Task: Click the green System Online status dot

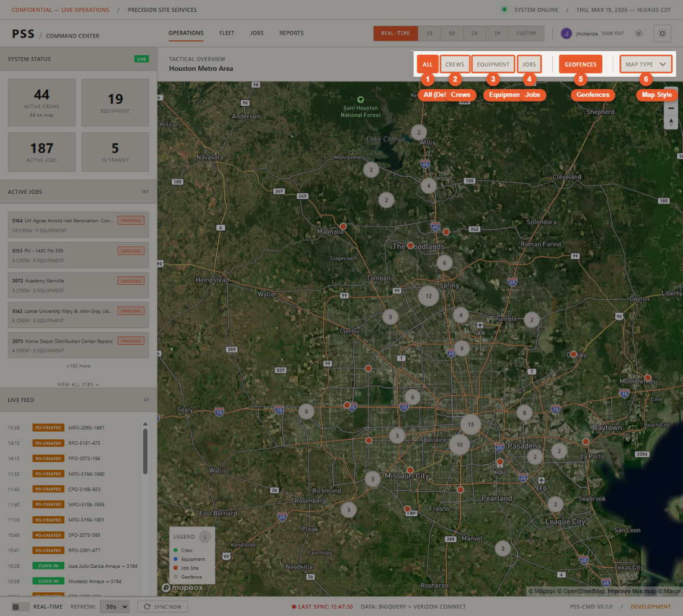Action: 503,10
